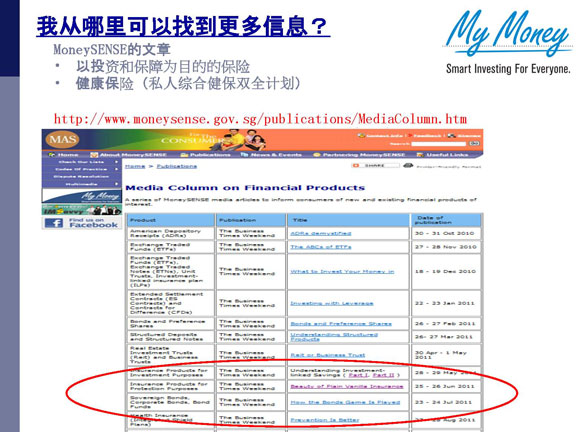Image resolution: width=580 pixels, height=432 pixels.
Task: Click the folder icon beside Publications
Action: (x=184, y=155)
